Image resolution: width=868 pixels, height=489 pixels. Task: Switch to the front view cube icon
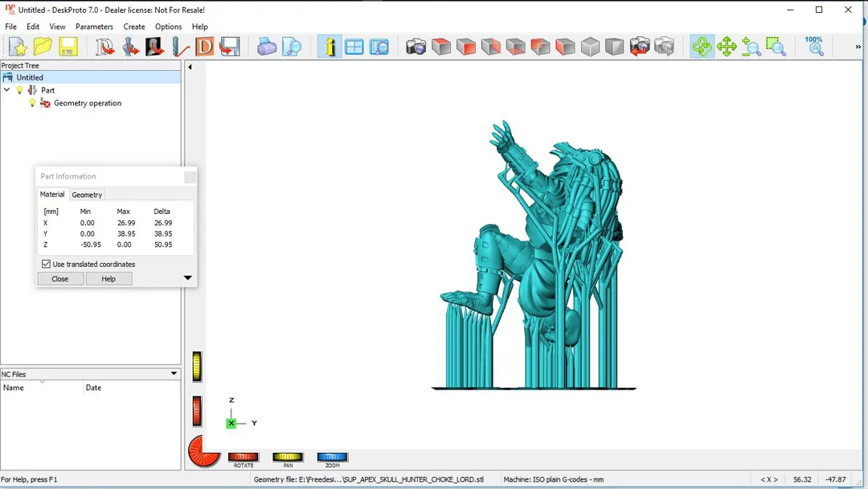[x=466, y=47]
